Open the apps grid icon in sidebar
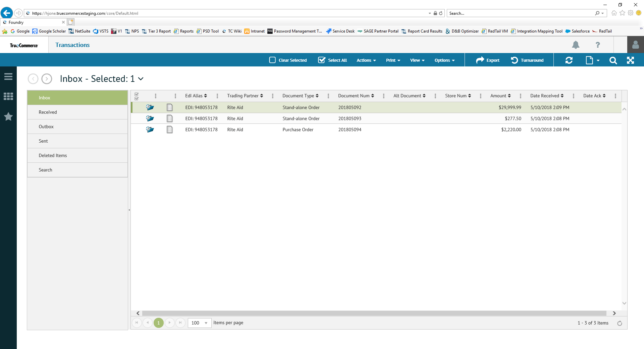 click(8, 97)
